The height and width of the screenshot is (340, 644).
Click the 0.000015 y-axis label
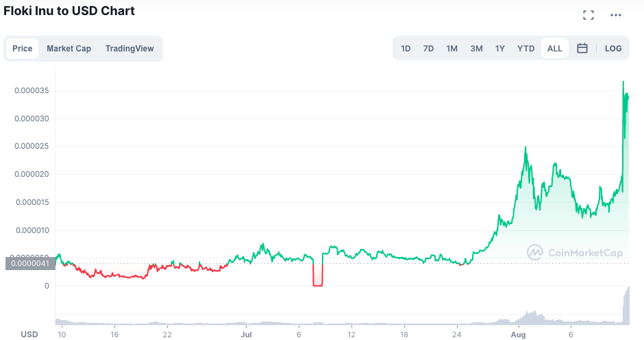coord(32,202)
